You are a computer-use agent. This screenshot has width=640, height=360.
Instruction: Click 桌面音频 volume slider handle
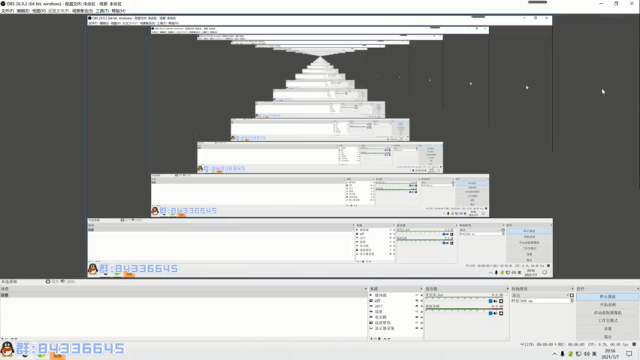(491, 313)
